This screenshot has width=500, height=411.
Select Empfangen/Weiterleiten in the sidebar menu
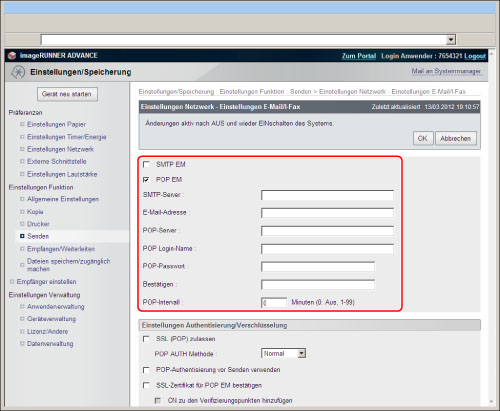point(61,249)
